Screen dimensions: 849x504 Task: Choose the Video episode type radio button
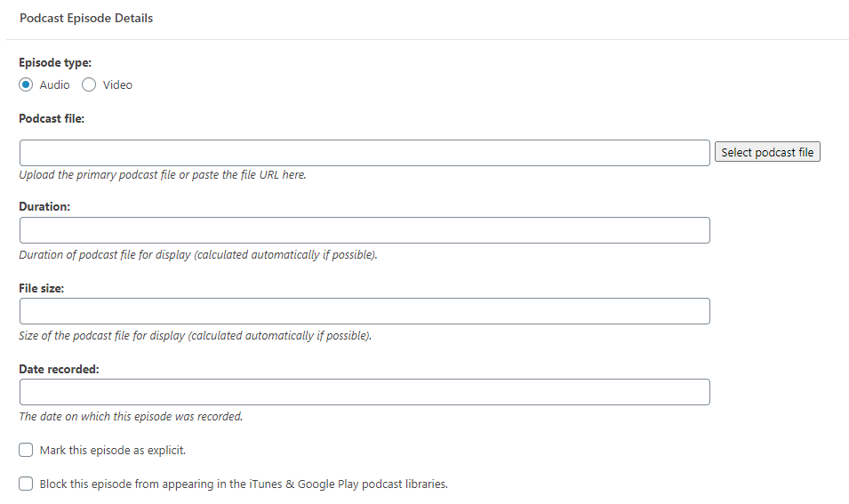(89, 85)
